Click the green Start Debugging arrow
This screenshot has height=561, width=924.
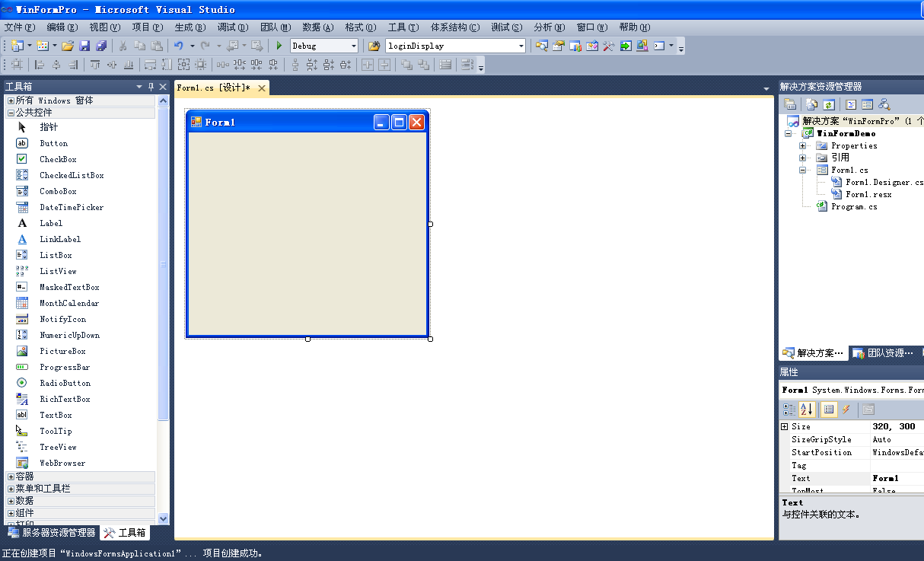tap(279, 46)
